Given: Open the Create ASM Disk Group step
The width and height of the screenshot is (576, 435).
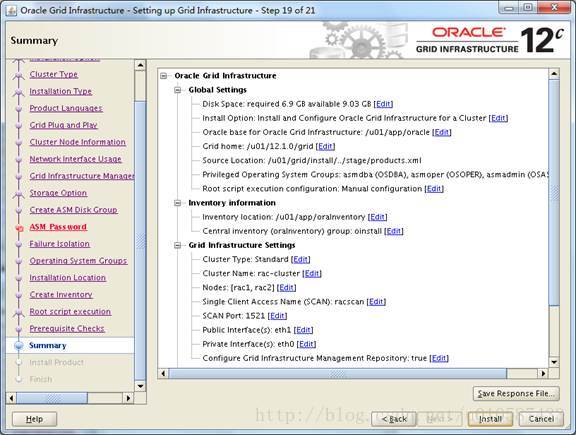Looking at the screenshot, I should coord(73,210).
